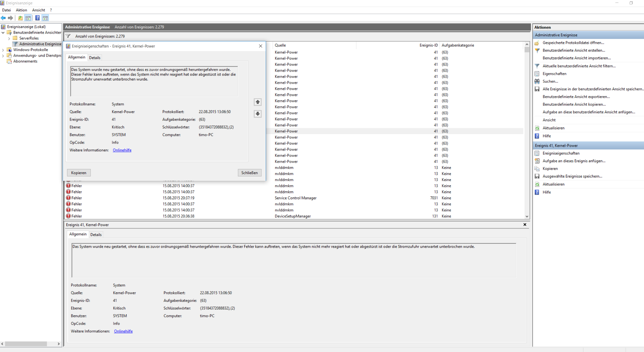Click the back arrow toolbar icon
The width and height of the screenshot is (644, 352).
(x=3, y=18)
